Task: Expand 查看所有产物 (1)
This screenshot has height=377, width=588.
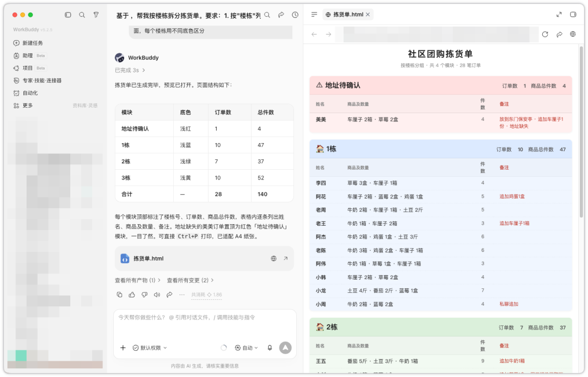Action: (x=138, y=280)
